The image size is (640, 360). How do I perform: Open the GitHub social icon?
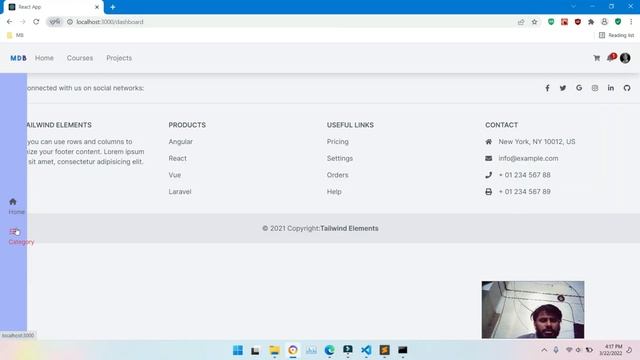(627, 88)
